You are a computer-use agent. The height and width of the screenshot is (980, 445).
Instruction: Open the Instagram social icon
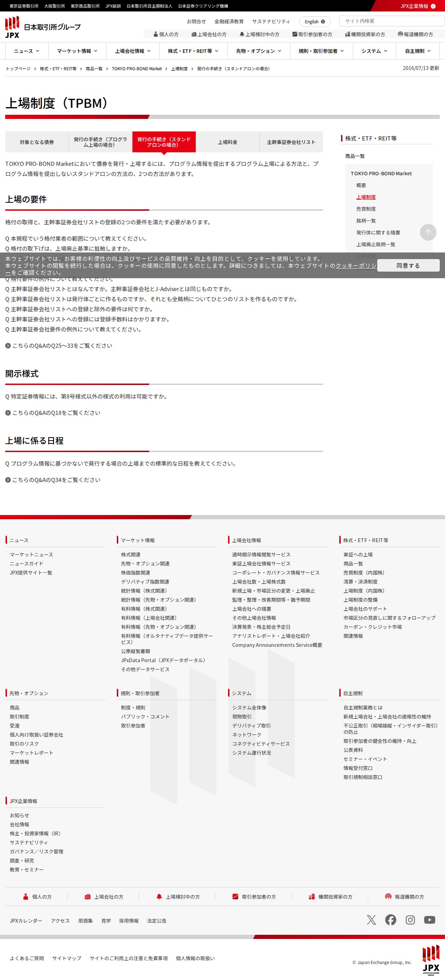tap(410, 920)
